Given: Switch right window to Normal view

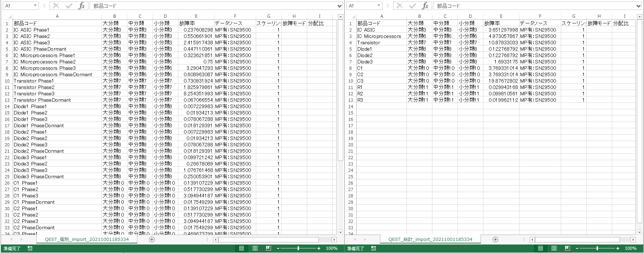Looking at the screenshot, I should coord(540,248).
